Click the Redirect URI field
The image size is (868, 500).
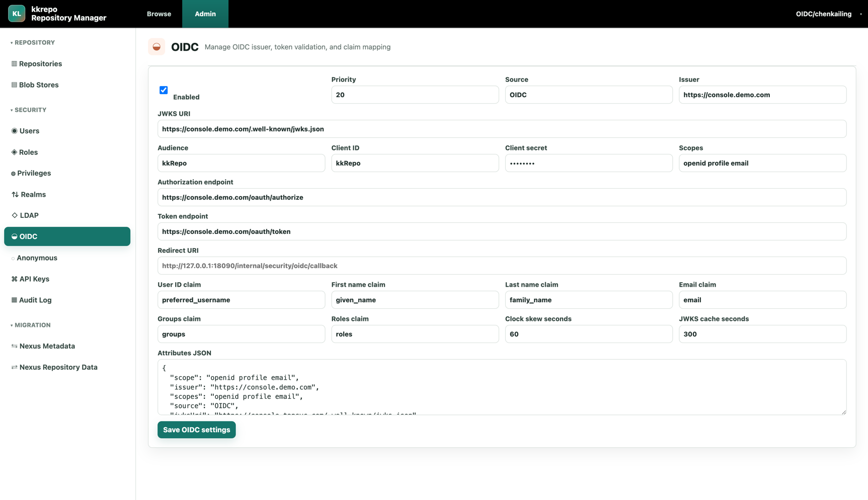click(502, 266)
